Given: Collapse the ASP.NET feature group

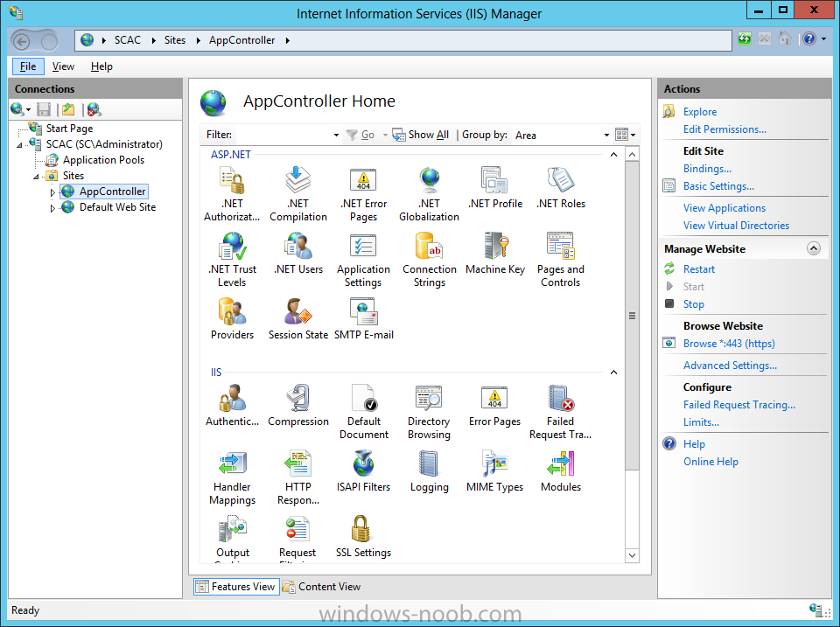Looking at the screenshot, I should (x=614, y=155).
